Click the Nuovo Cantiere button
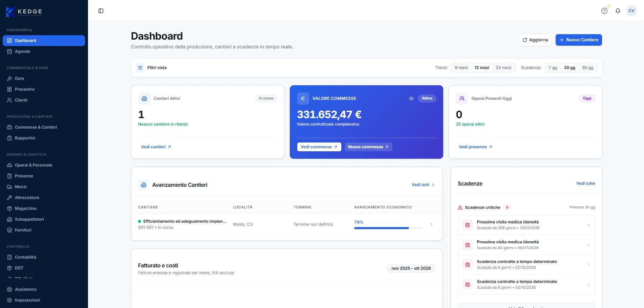The image size is (644, 308). (x=579, y=40)
